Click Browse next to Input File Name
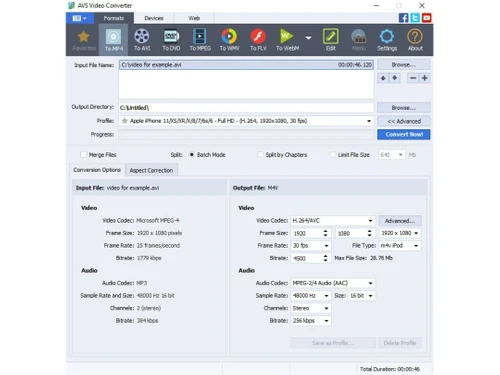 tap(403, 65)
